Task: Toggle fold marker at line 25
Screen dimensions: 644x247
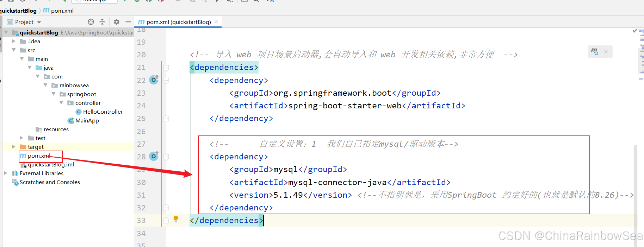Action: (166, 118)
